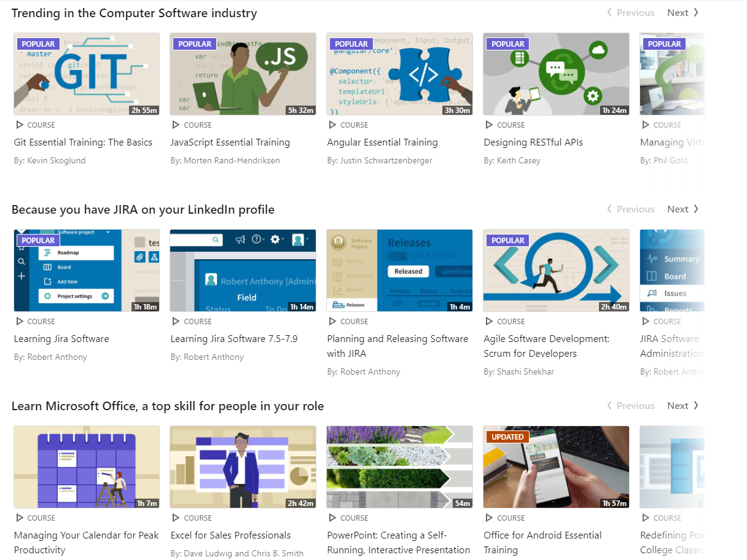Image resolution: width=747 pixels, height=560 pixels.
Task: Click Next in the Trending in Computer Software row
Action: pyautogui.click(x=682, y=13)
